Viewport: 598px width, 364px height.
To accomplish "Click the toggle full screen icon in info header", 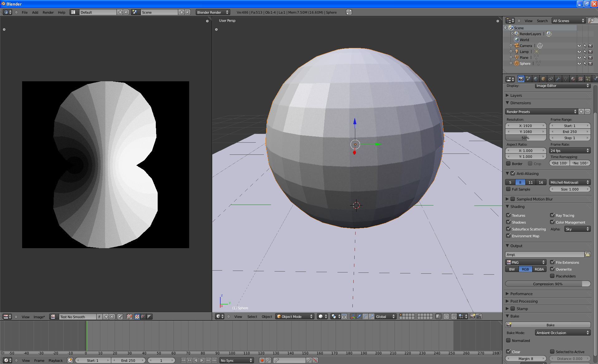I will [349, 12].
